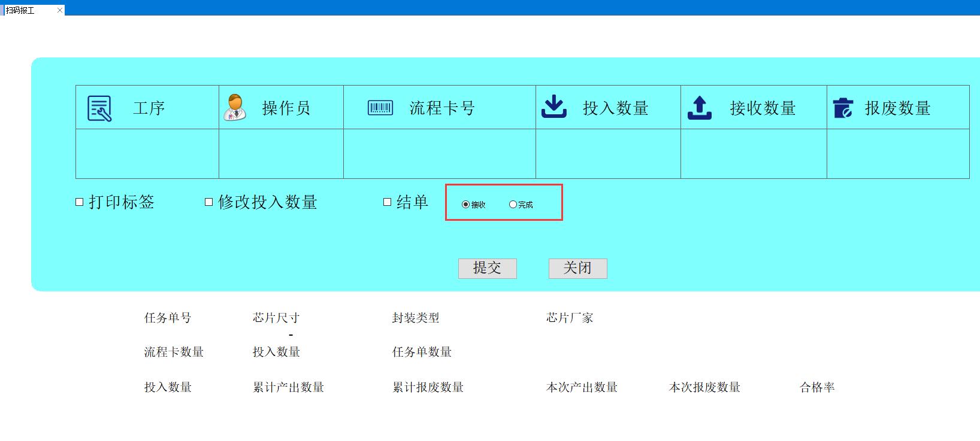Select the 接收 radio button
The image size is (980, 441).
(465, 205)
